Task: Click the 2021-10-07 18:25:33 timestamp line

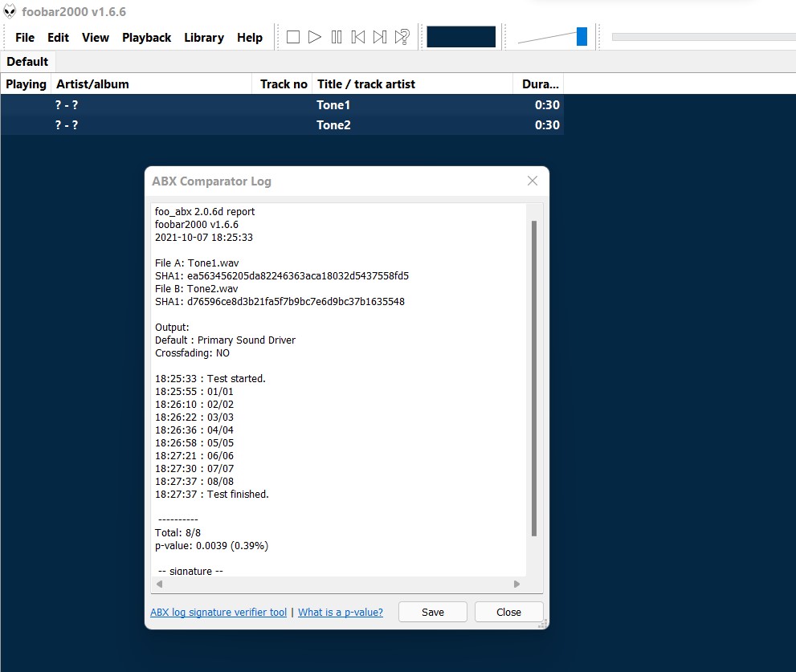Action: click(x=203, y=237)
